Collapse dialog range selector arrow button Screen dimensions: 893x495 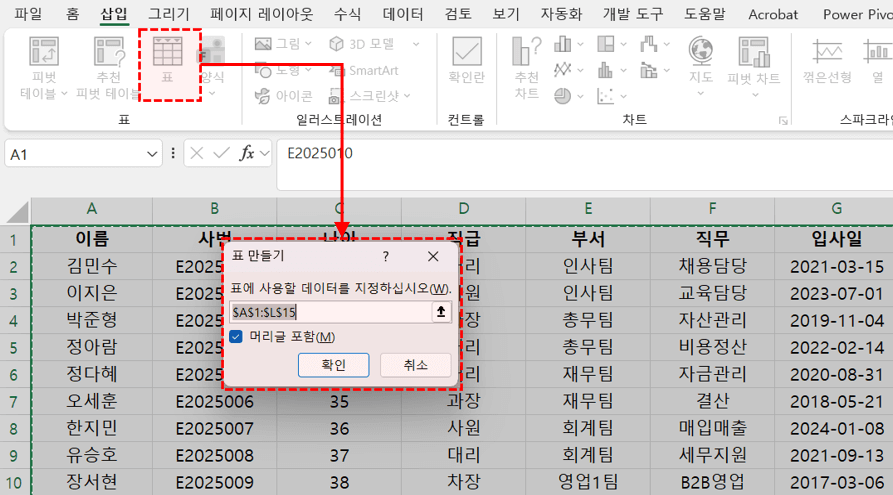coord(441,312)
